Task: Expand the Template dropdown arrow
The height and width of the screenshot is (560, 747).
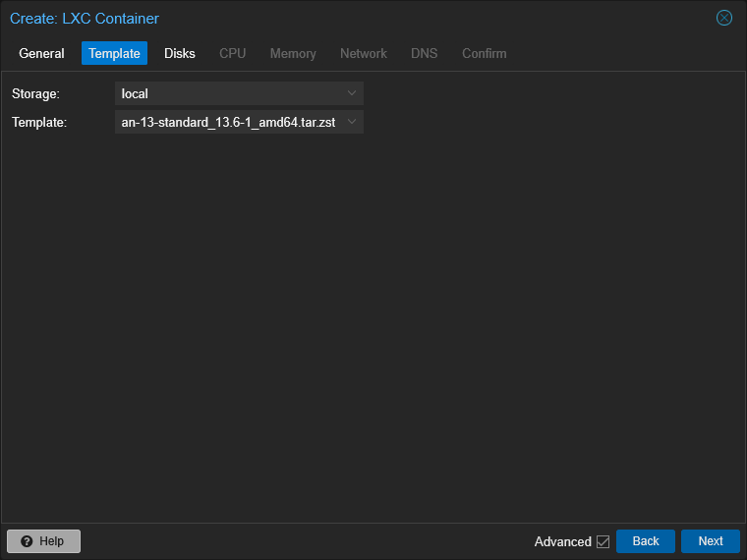Action: click(x=352, y=122)
